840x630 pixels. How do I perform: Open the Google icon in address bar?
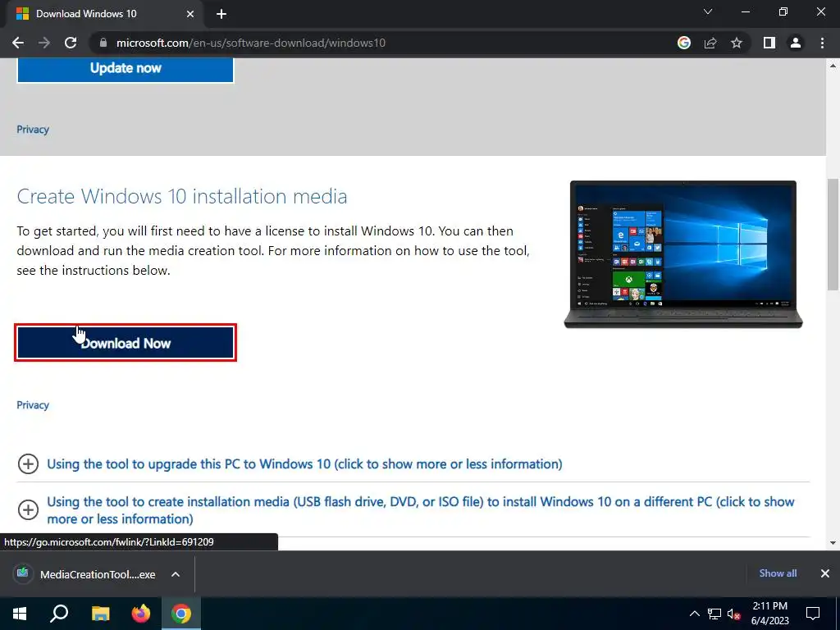[684, 43]
